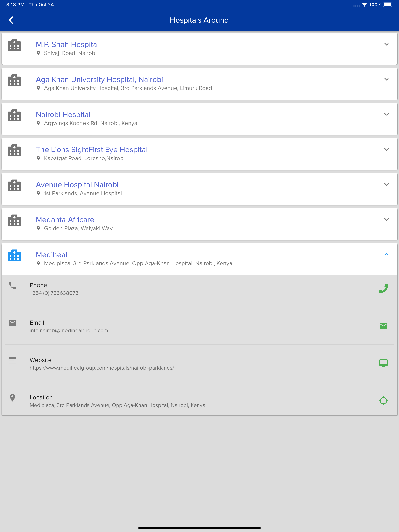Tap the building icon beside Lions SightFirst Eye Hospital

14,150
